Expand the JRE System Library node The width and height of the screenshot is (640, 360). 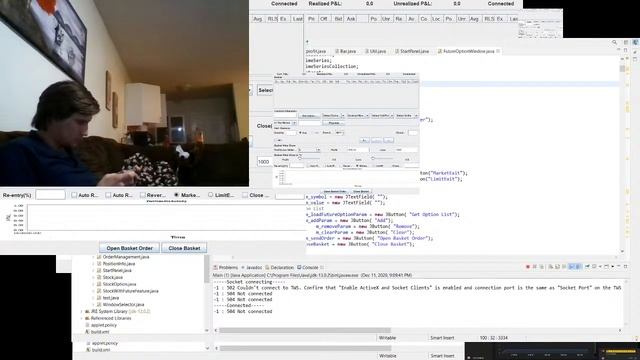[x=82, y=311]
